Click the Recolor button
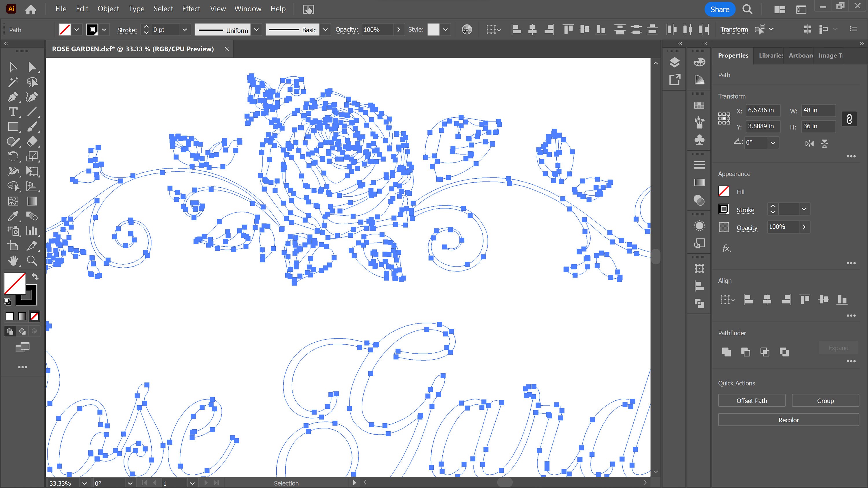868x488 pixels. pyautogui.click(x=788, y=420)
